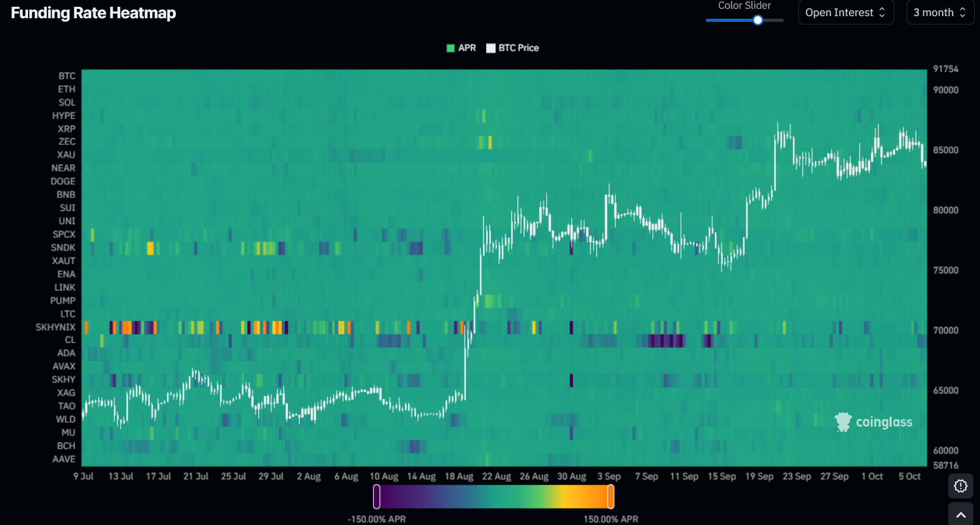This screenshot has height=525, width=980.
Task: Click the scroll-to-top chevron button
Action: click(961, 515)
